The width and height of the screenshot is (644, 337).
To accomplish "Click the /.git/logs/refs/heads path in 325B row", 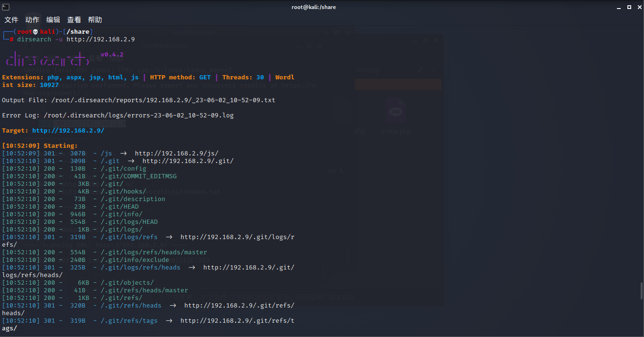I will (141, 268).
